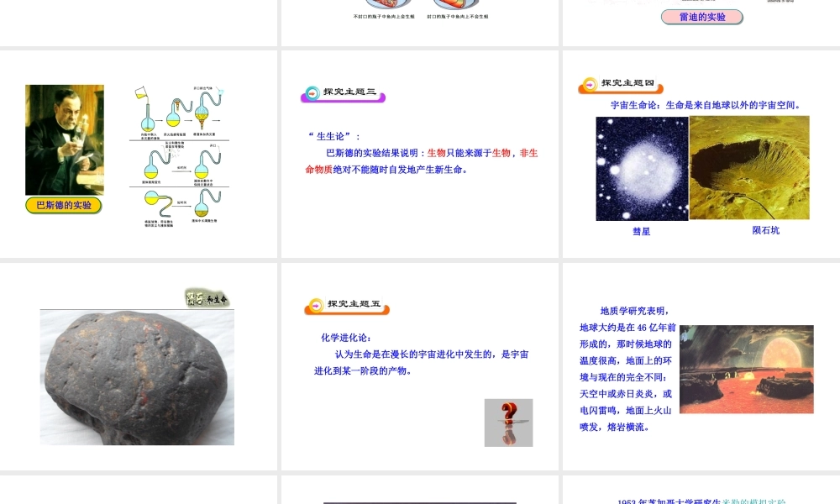
Task: Select the comet image labeled 彗星
Action: coord(642,168)
